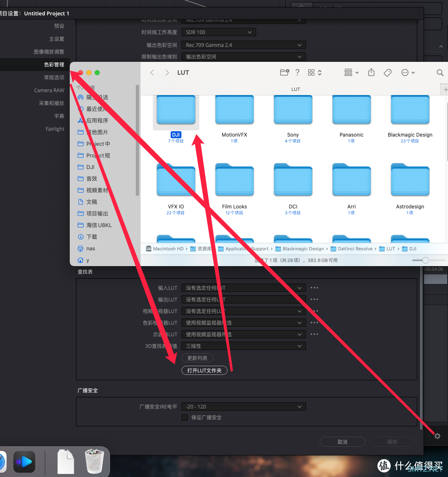Expand the 3D查找表插值 三线性 dropdown
The image size is (448, 477).
click(243, 346)
